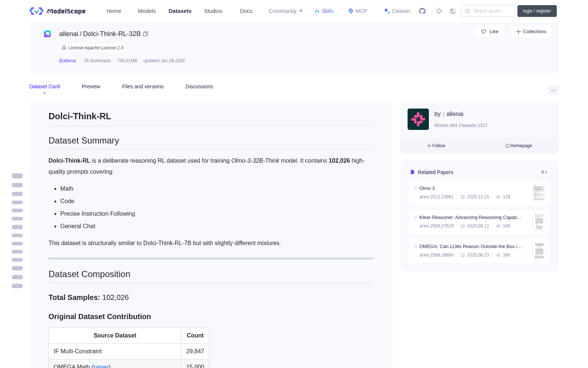
Task: Open the Docs menu item
Action: point(246,11)
